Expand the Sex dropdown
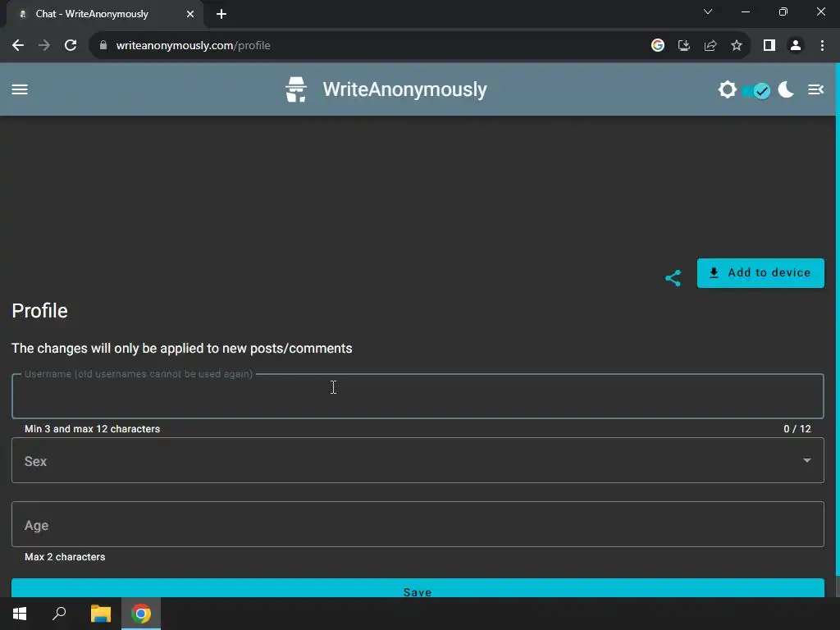 [418, 461]
